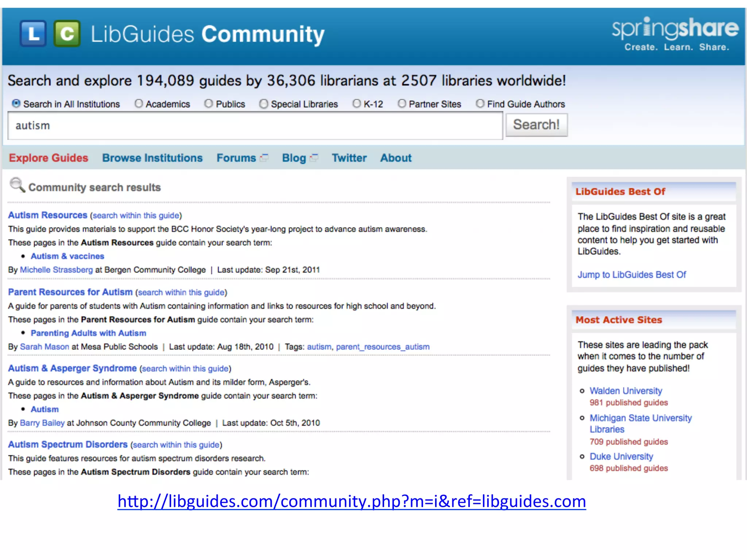Click the magnifying glass search results icon

click(x=17, y=185)
